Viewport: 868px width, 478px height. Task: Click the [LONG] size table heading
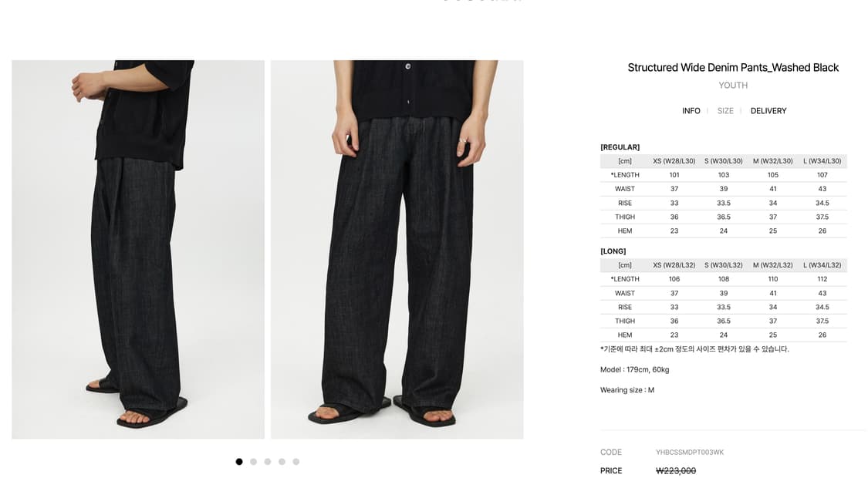(x=613, y=251)
